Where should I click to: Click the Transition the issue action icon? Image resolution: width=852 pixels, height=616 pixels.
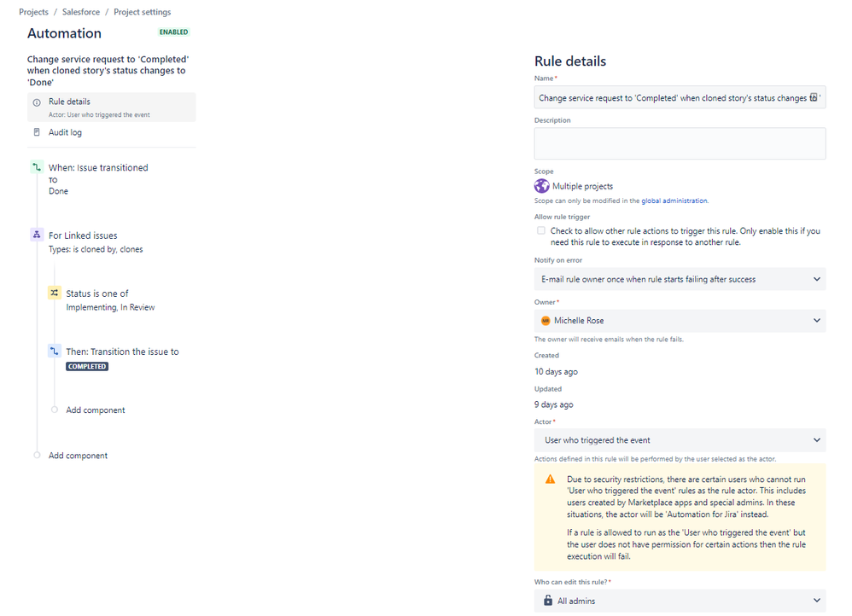[x=55, y=351]
